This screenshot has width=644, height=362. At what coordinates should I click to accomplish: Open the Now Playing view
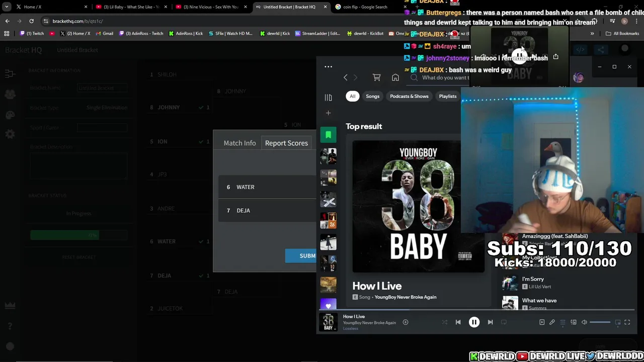point(542,322)
